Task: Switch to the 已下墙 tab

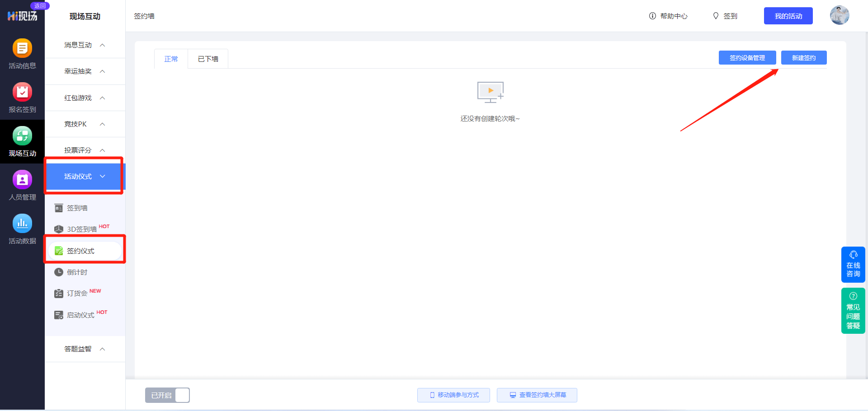Action: coord(208,59)
